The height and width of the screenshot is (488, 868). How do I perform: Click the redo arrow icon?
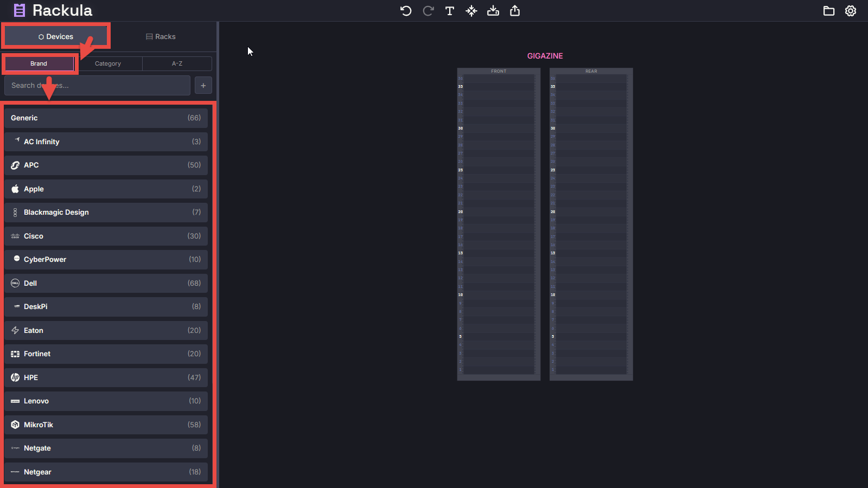(x=428, y=11)
